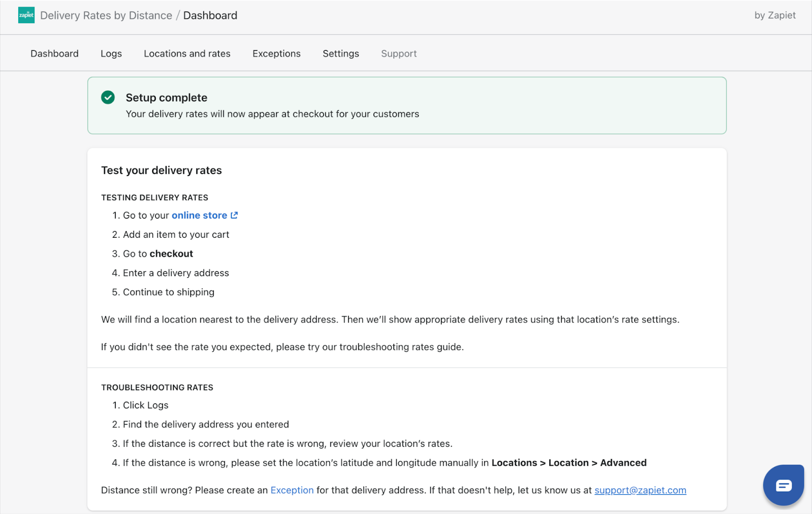Image resolution: width=812 pixels, height=514 pixels.
Task: Click 'Find the delivery address you entered' step
Action: 206,425
